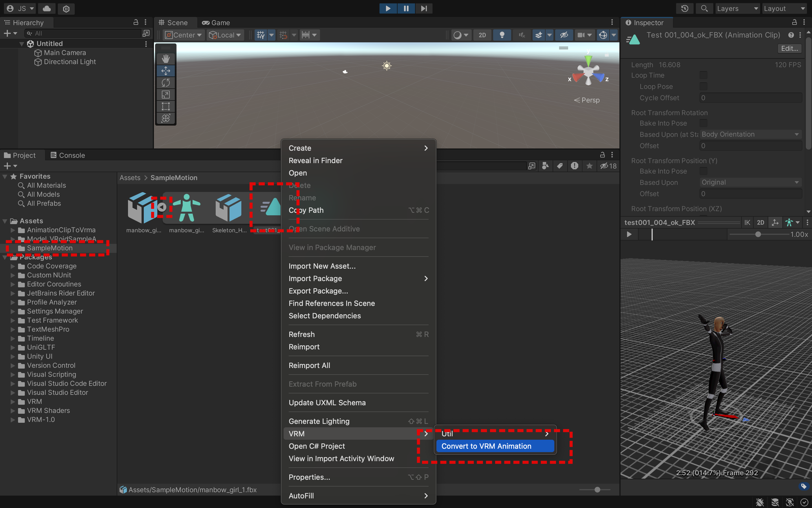Open the JS account button

point(20,8)
